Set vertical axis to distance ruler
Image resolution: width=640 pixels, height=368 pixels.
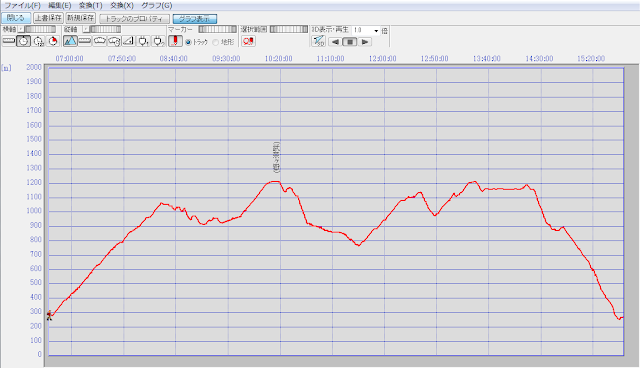click(85, 41)
